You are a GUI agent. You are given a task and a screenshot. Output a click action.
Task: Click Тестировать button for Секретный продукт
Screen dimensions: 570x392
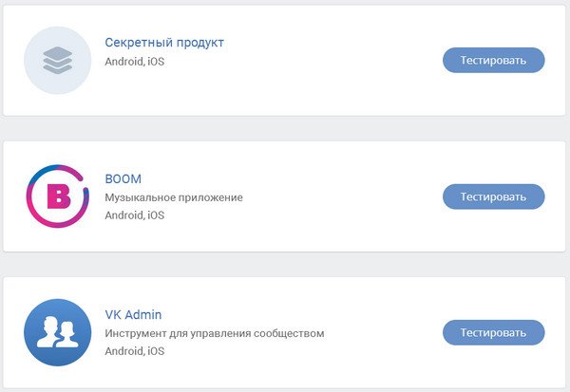click(x=493, y=60)
